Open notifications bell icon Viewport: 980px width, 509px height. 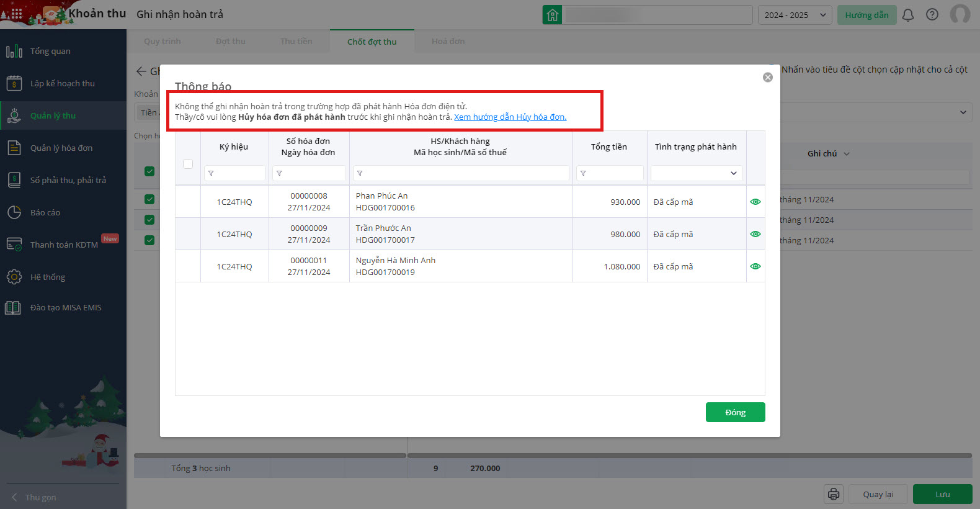click(908, 15)
